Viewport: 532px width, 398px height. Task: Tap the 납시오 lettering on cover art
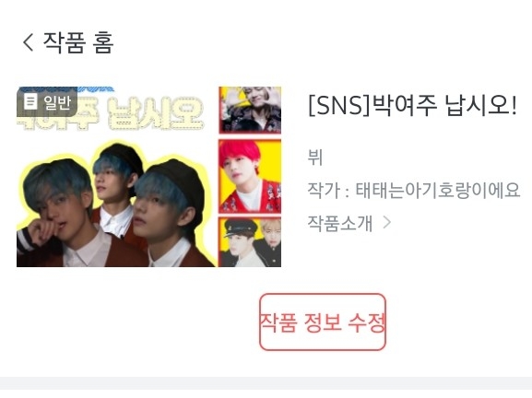(x=156, y=113)
